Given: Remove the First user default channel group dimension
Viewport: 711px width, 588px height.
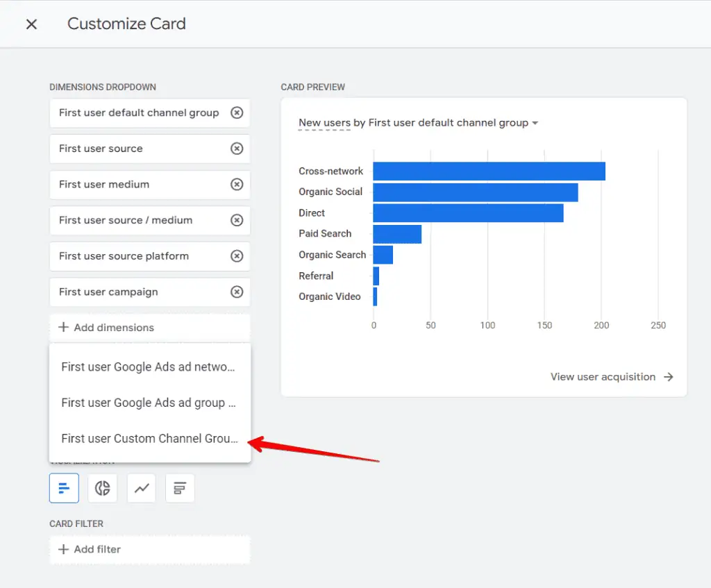Looking at the screenshot, I should pyautogui.click(x=236, y=112).
